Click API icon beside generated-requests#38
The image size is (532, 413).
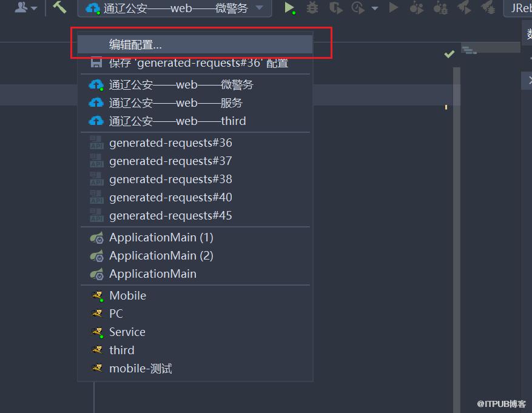[96, 179]
